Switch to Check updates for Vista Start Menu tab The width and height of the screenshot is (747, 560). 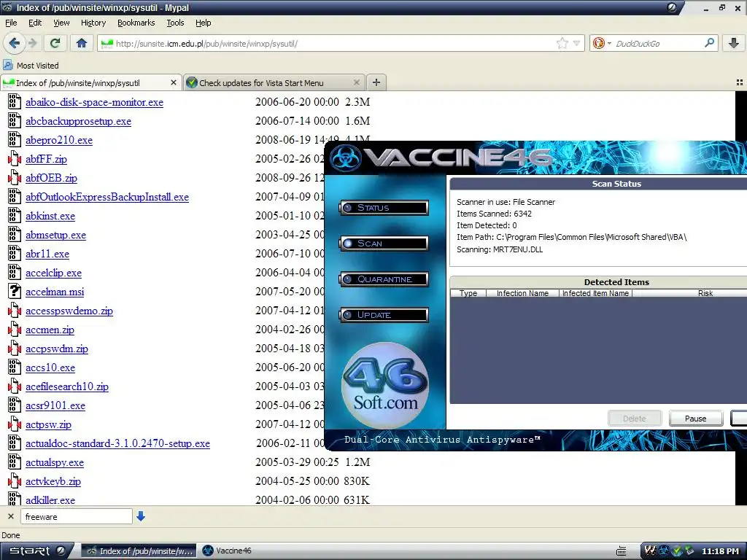(274, 82)
